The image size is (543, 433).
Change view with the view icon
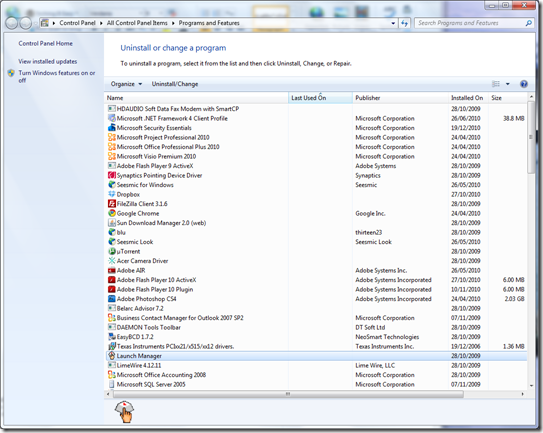(x=496, y=84)
